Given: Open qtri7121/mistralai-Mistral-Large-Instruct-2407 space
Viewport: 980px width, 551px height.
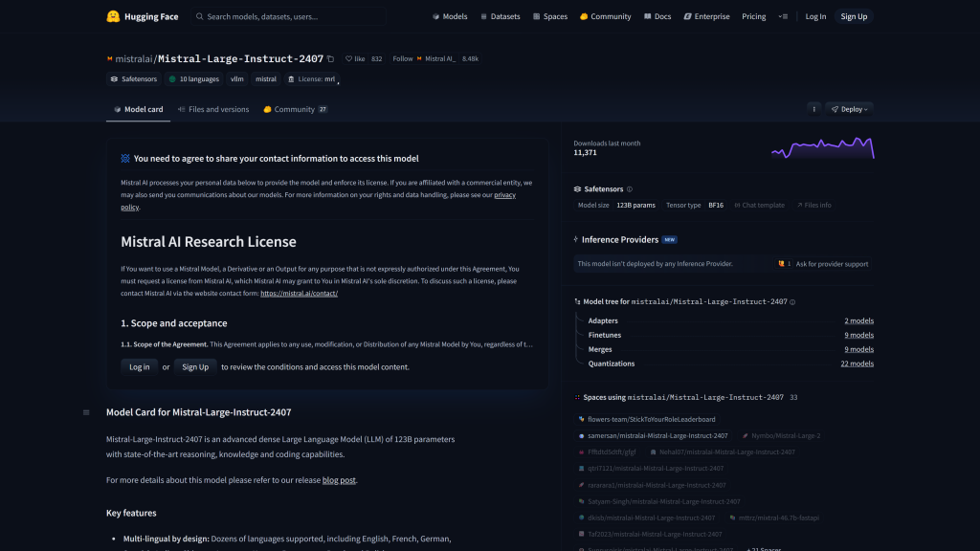Looking at the screenshot, I should point(651,468).
